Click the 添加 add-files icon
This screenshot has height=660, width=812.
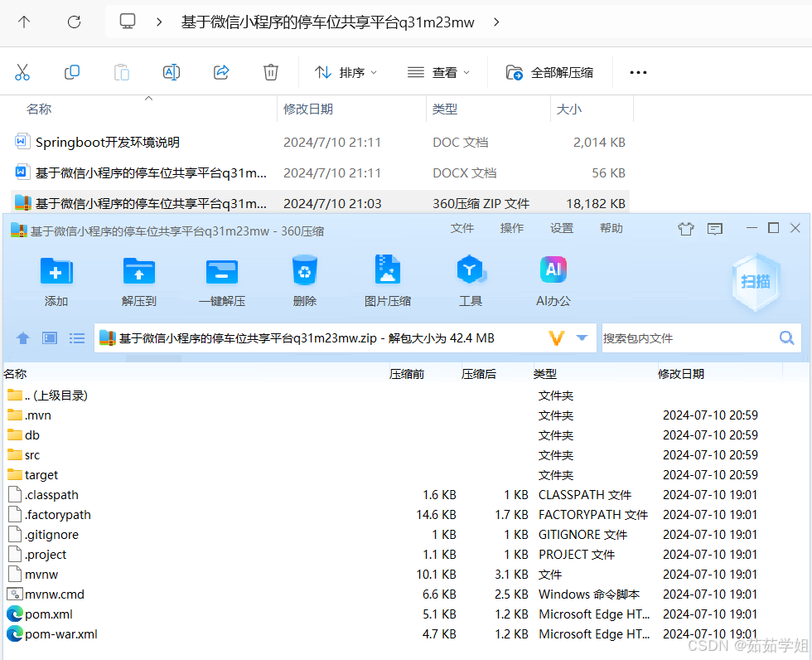point(56,270)
